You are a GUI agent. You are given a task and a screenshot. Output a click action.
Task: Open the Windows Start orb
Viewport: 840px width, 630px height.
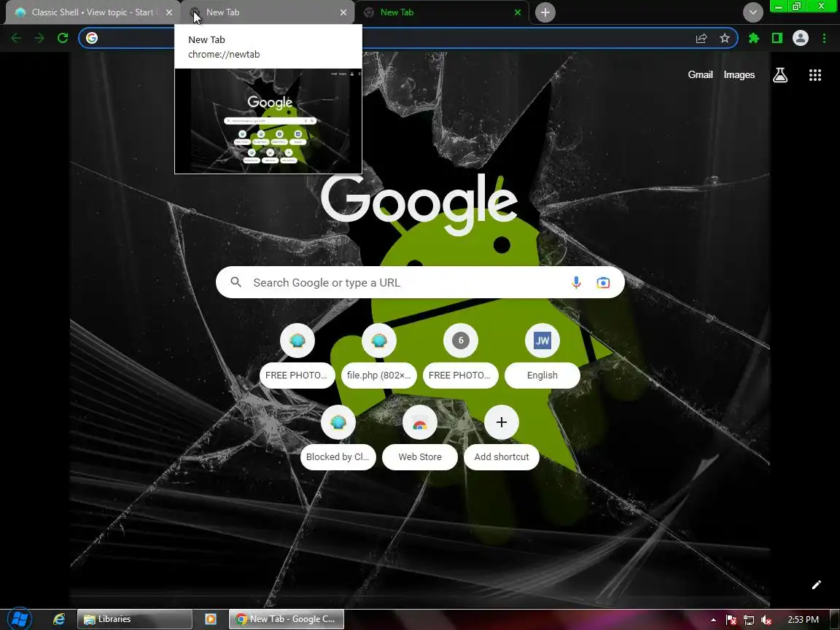click(19, 619)
